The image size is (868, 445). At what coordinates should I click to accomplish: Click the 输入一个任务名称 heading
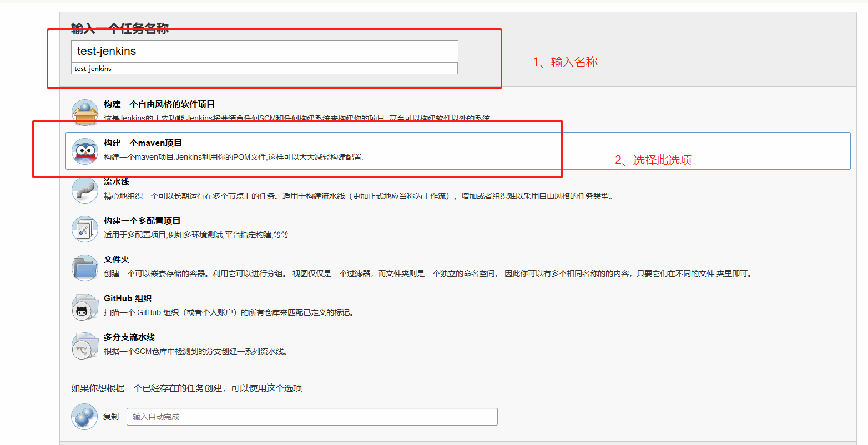pyautogui.click(x=120, y=29)
